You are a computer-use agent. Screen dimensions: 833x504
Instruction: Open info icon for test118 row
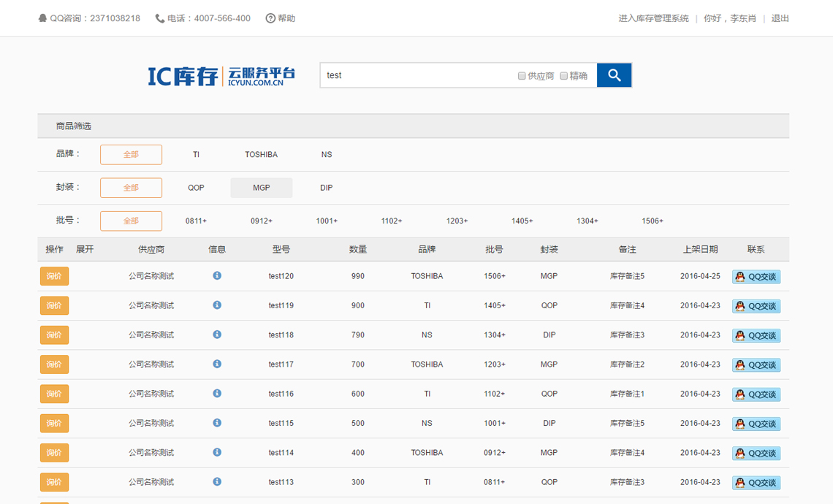pyautogui.click(x=217, y=335)
